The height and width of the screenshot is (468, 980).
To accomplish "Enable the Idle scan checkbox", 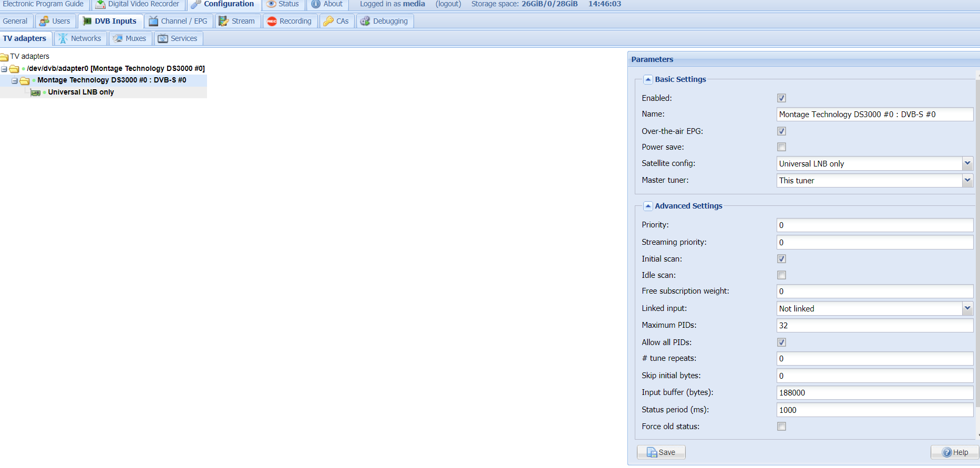I will click(x=781, y=275).
